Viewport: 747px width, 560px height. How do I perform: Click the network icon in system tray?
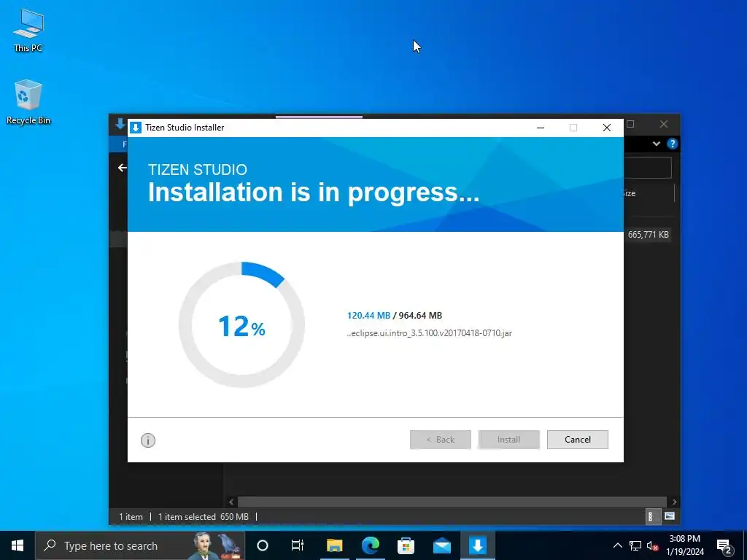click(x=635, y=545)
